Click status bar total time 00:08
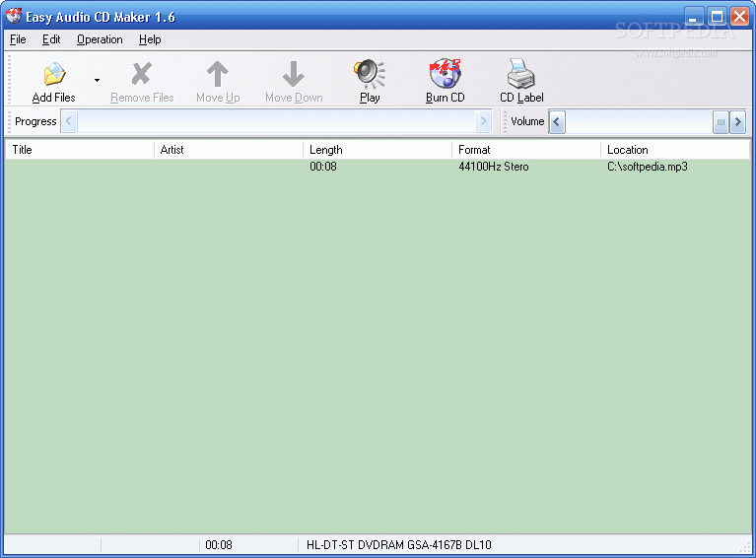This screenshot has width=756, height=558. [x=219, y=545]
